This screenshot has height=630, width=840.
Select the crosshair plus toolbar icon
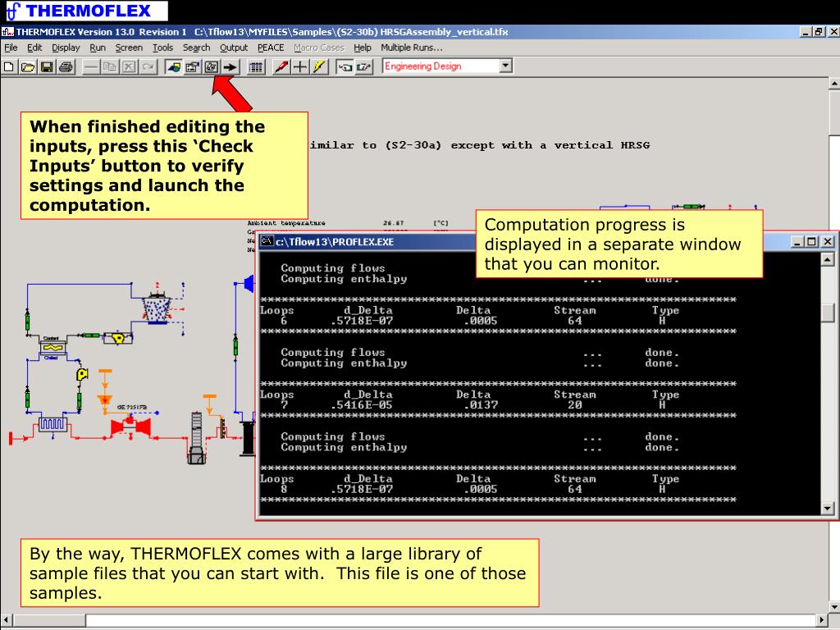tap(300, 67)
